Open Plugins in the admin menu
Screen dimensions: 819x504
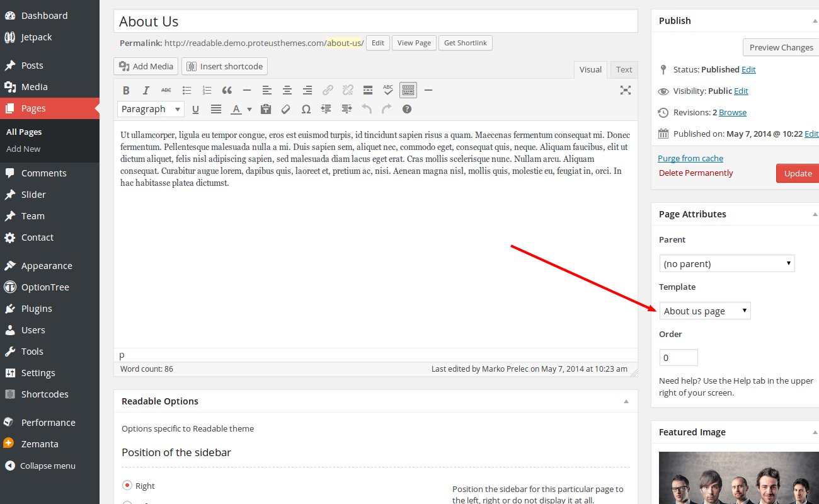click(x=50, y=309)
